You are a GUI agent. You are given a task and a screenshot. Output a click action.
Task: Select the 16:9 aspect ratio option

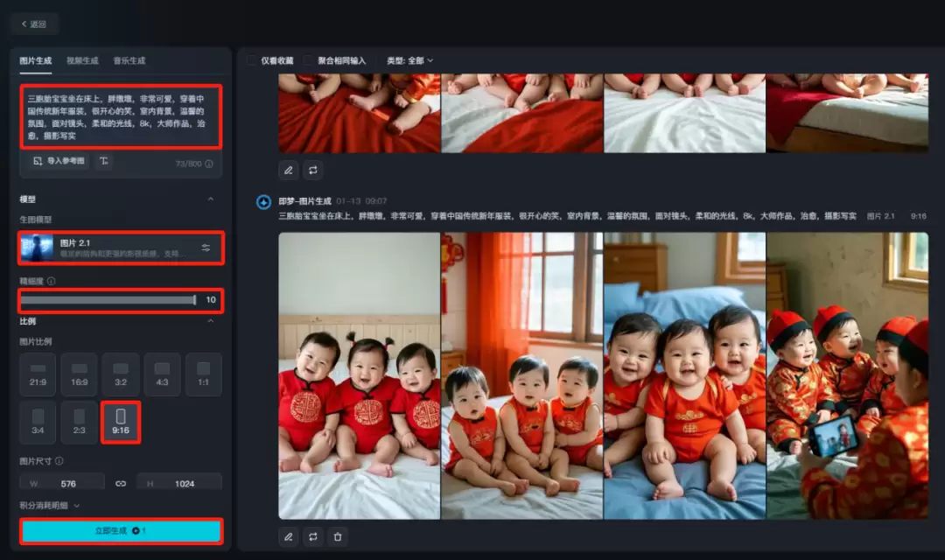[x=80, y=374]
